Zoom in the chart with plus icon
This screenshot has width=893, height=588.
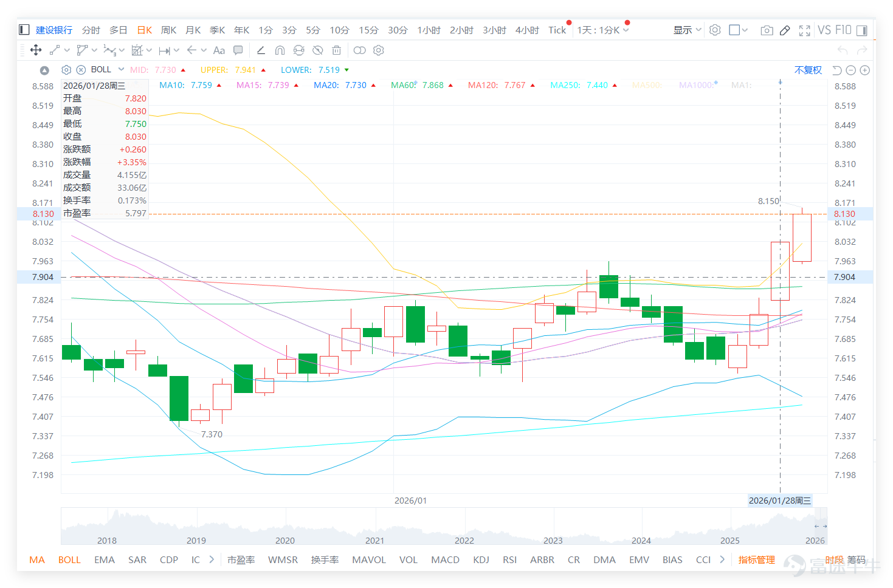[865, 70]
